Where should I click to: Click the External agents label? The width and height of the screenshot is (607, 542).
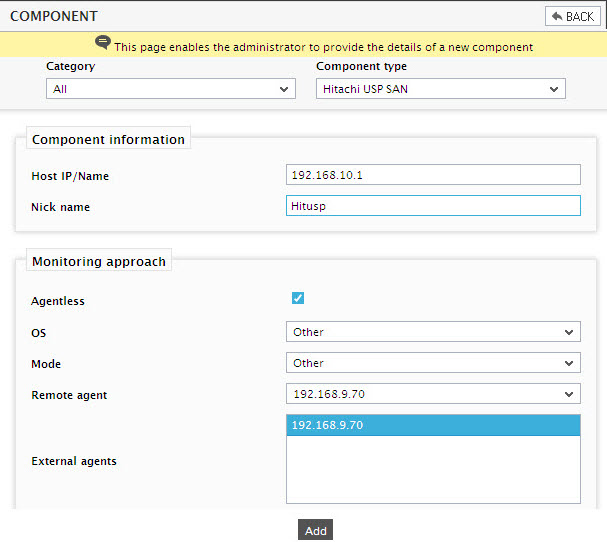[x=74, y=461]
